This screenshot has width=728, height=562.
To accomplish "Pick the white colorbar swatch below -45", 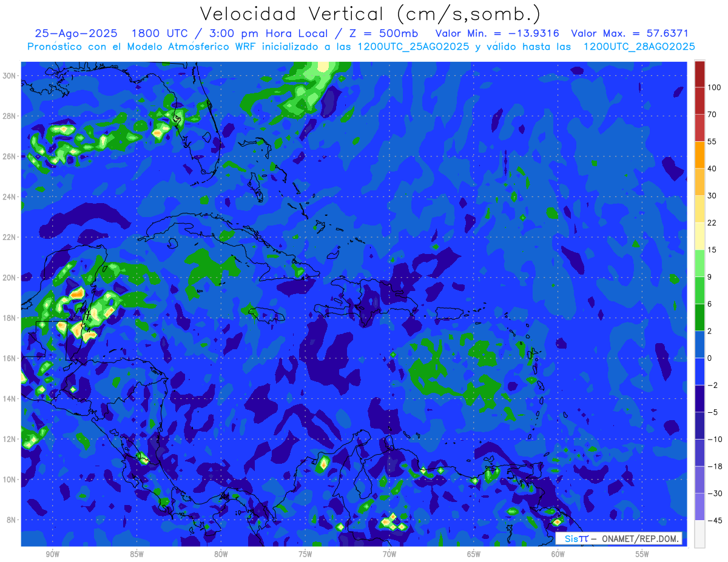I will [x=699, y=534].
